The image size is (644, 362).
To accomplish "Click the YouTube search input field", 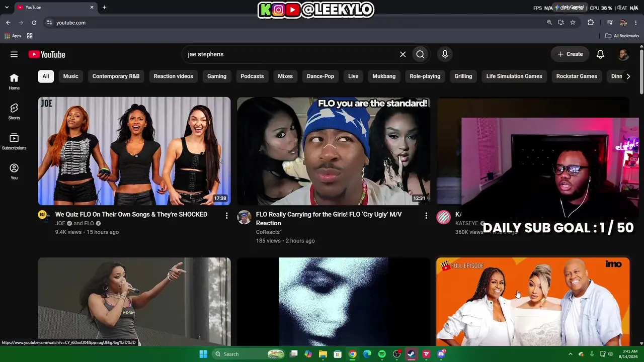I will click(291, 54).
